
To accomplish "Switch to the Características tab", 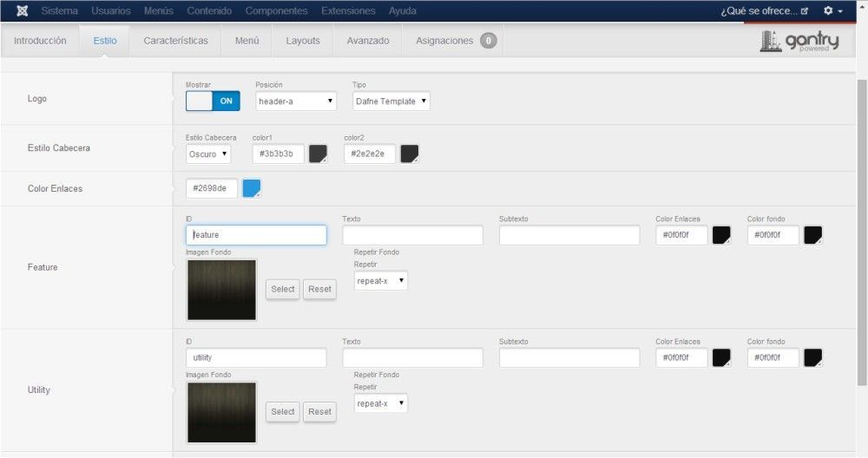I will pos(175,41).
